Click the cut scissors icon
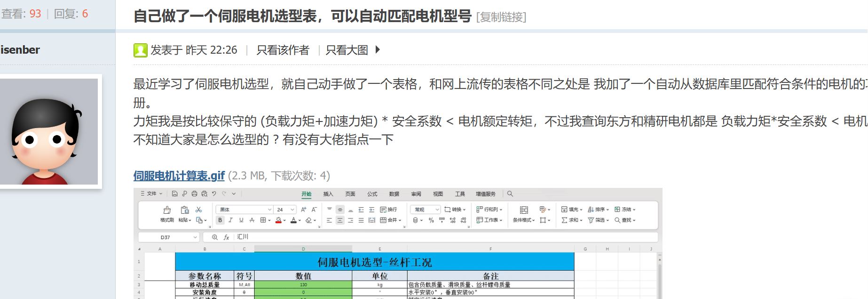 198,210
